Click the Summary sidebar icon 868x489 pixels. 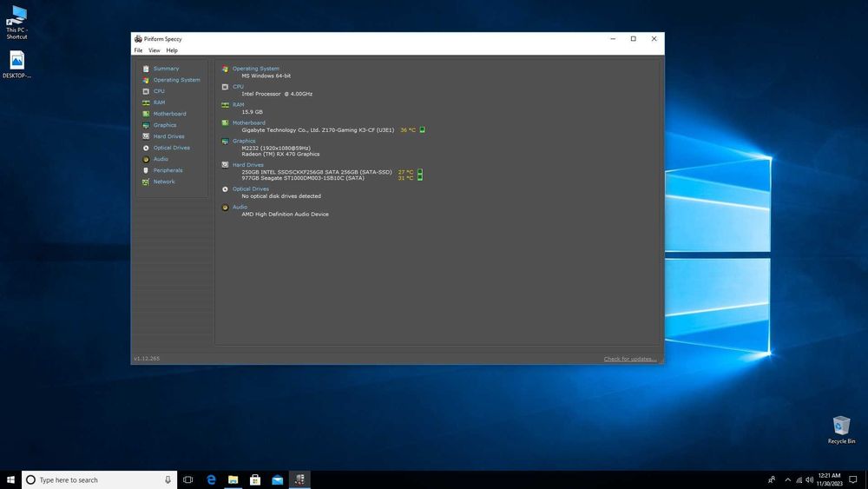(146, 69)
